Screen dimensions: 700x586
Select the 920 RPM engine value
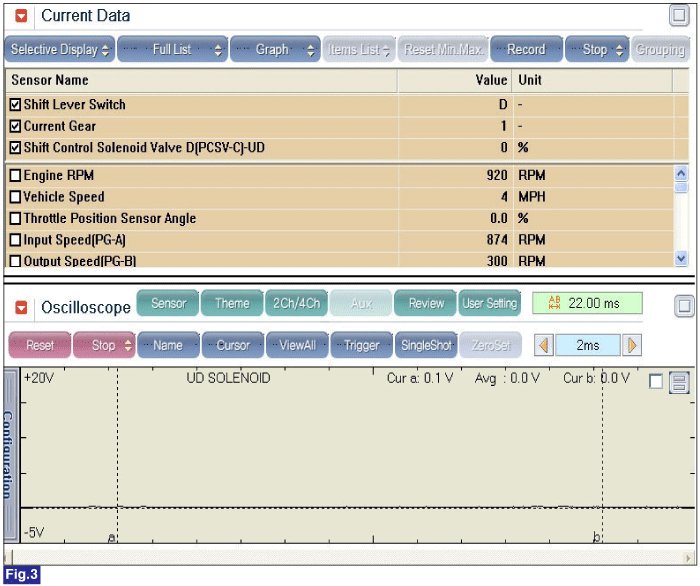pyautogui.click(x=497, y=175)
